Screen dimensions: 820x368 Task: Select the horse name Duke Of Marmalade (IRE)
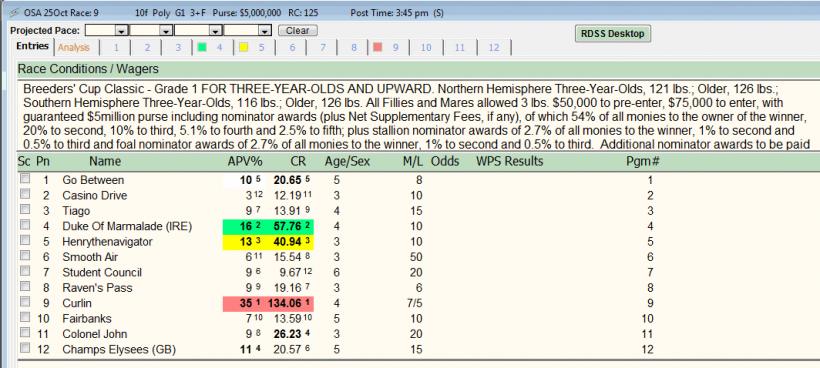point(127,226)
